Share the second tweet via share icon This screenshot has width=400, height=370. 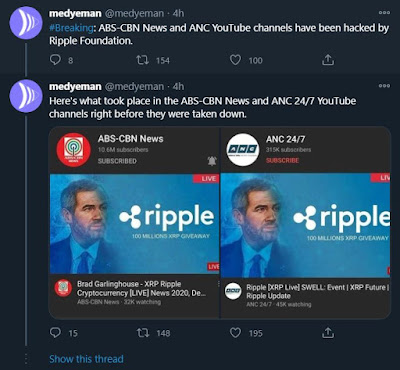[327, 332]
